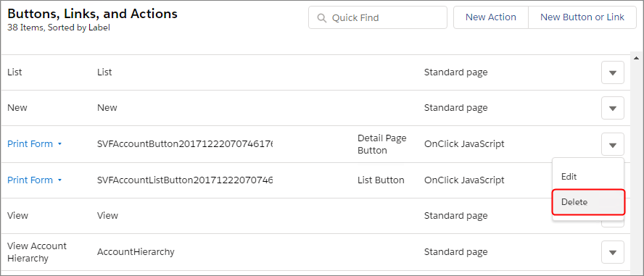Open the Print Form link for Detail Page Button
The height and width of the screenshot is (276, 644).
[30, 144]
